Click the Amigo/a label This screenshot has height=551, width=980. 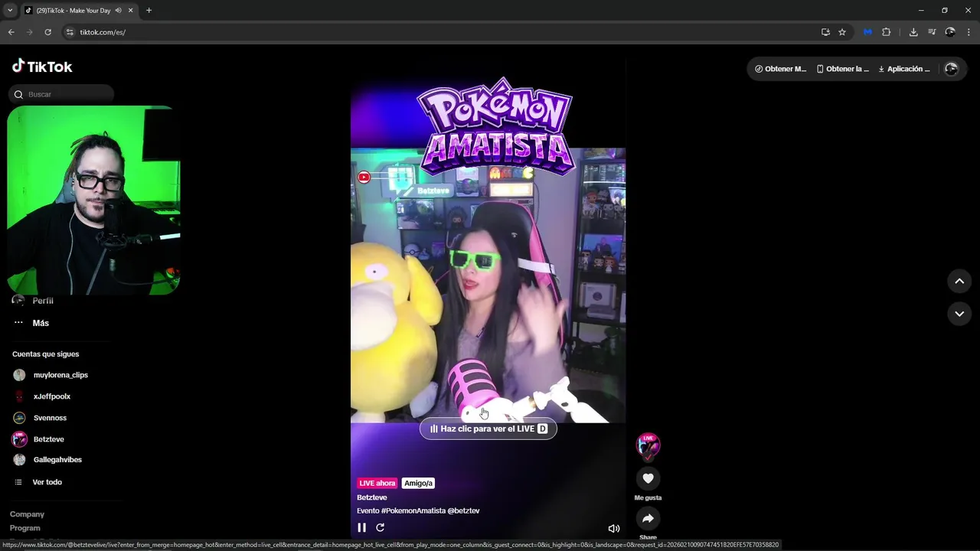click(418, 483)
